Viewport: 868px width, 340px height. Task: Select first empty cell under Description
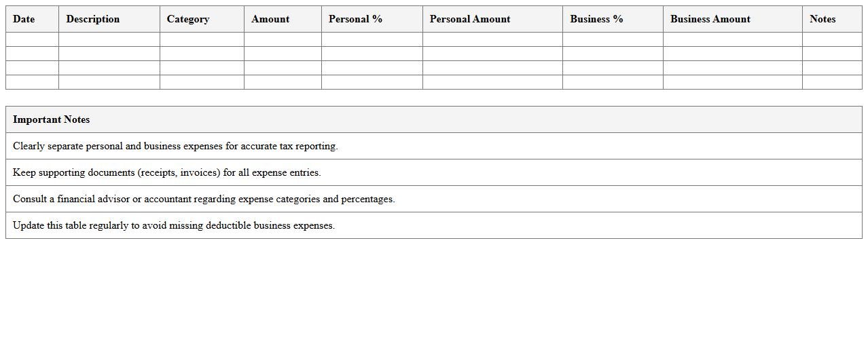109,39
